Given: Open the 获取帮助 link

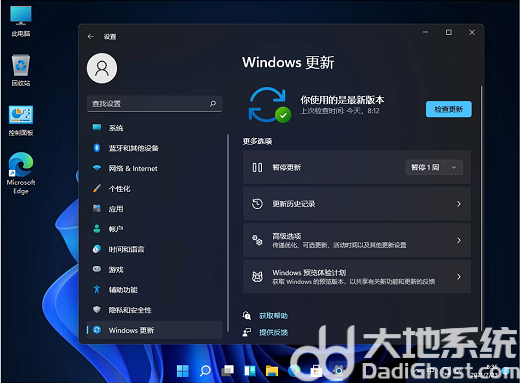Looking at the screenshot, I should [x=273, y=316].
